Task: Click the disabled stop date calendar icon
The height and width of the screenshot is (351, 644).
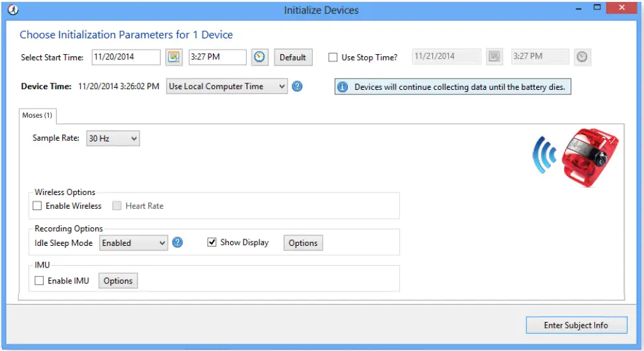Action: point(495,57)
